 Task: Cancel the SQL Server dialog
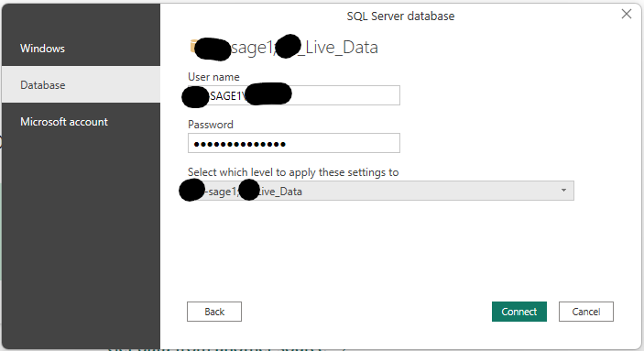click(586, 312)
